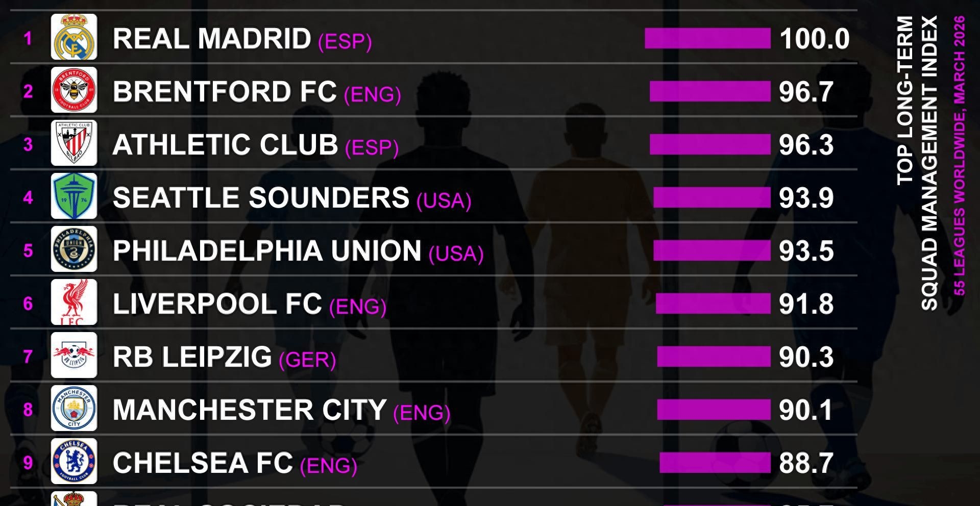The image size is (980, 506).
Task: Click the Real Madrid team name
Action: pos(211,39)
